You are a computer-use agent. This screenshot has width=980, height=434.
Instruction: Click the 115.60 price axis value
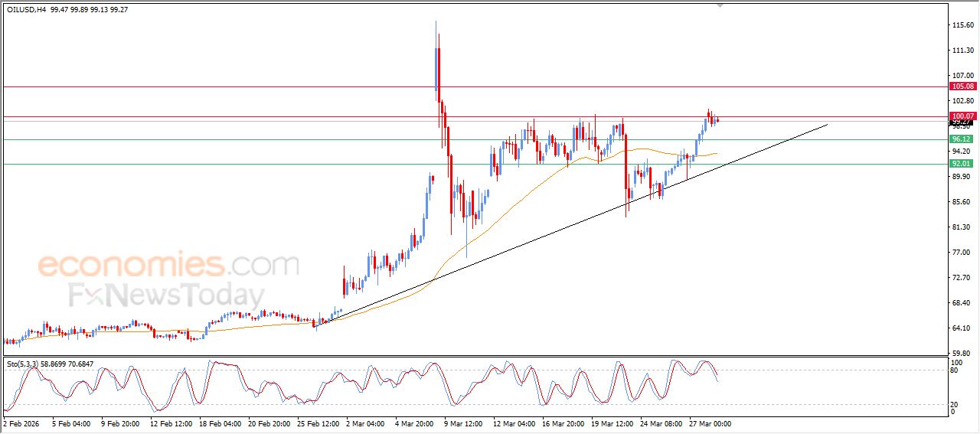click(x=961, y=25)
